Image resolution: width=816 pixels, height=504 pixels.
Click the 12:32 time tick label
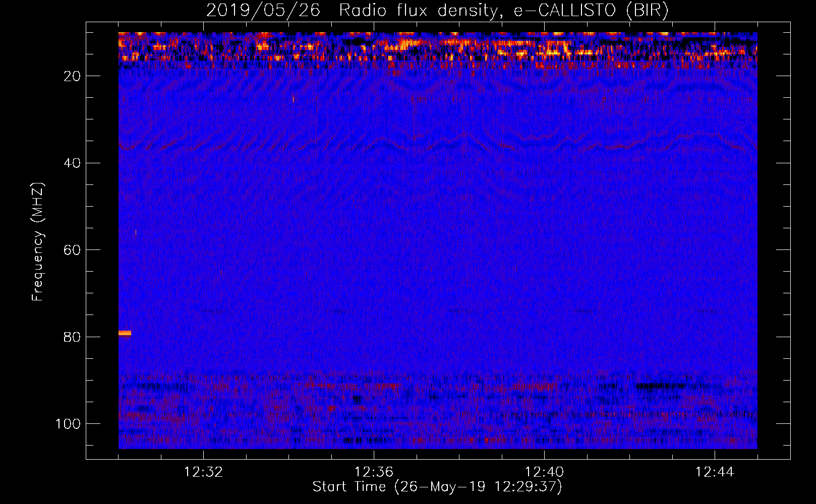click(203, 472)
